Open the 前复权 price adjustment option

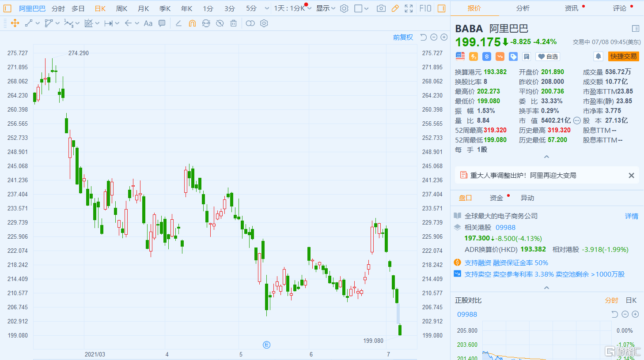(x=403, y=37)
